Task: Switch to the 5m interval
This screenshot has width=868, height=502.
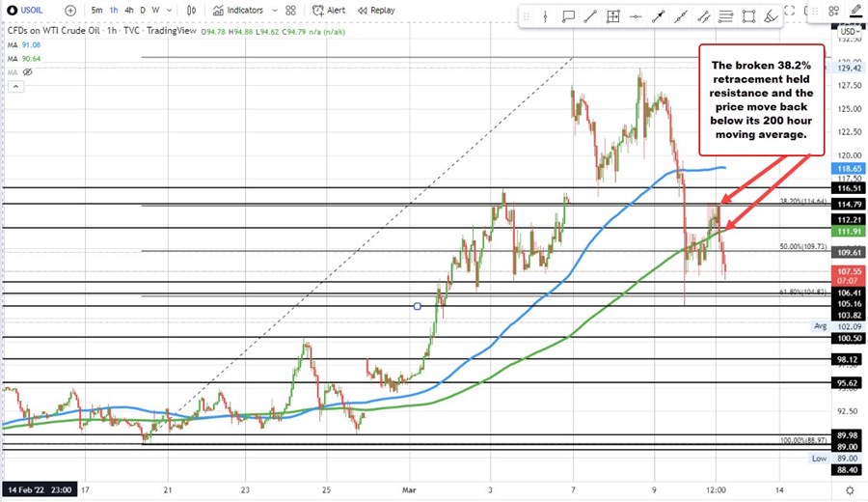Action: pos(96,10)
